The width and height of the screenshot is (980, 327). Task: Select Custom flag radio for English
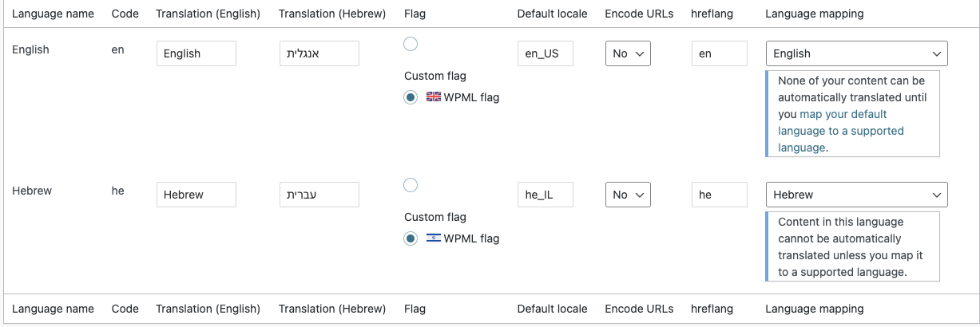coord(411,44)
